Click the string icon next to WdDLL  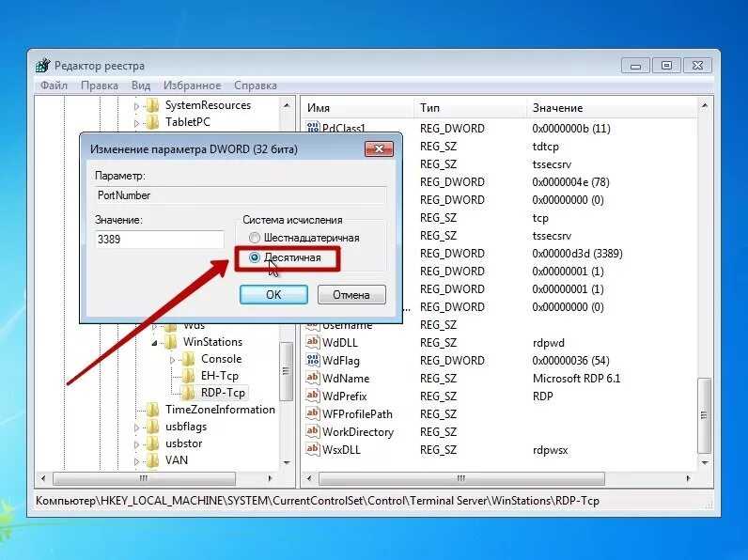tap(313, 342)
